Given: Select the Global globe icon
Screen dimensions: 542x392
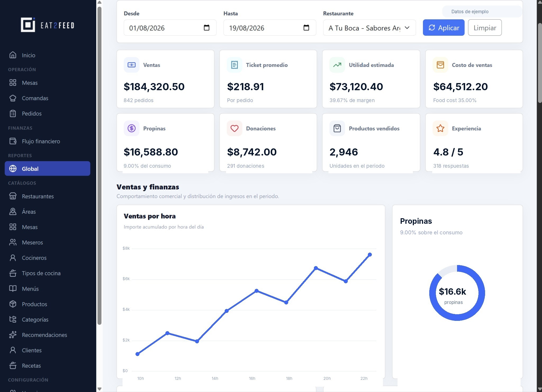Looking at the screenshot, I should point(13,168).
